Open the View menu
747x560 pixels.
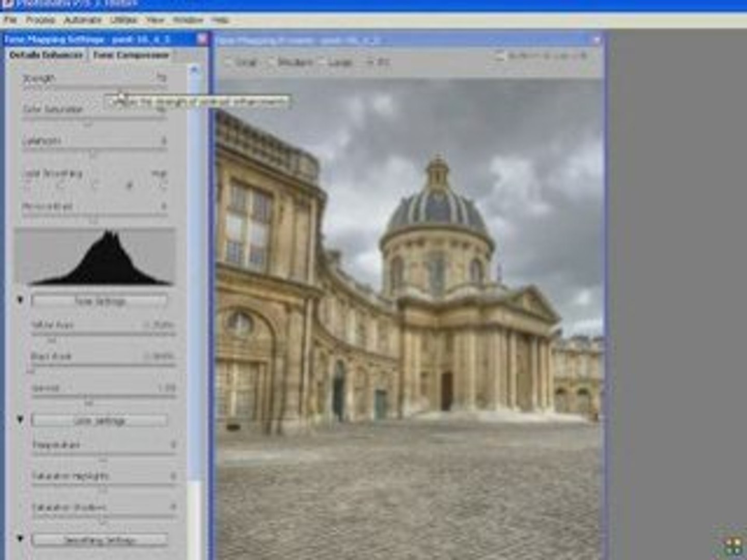(x=155, y=20)
